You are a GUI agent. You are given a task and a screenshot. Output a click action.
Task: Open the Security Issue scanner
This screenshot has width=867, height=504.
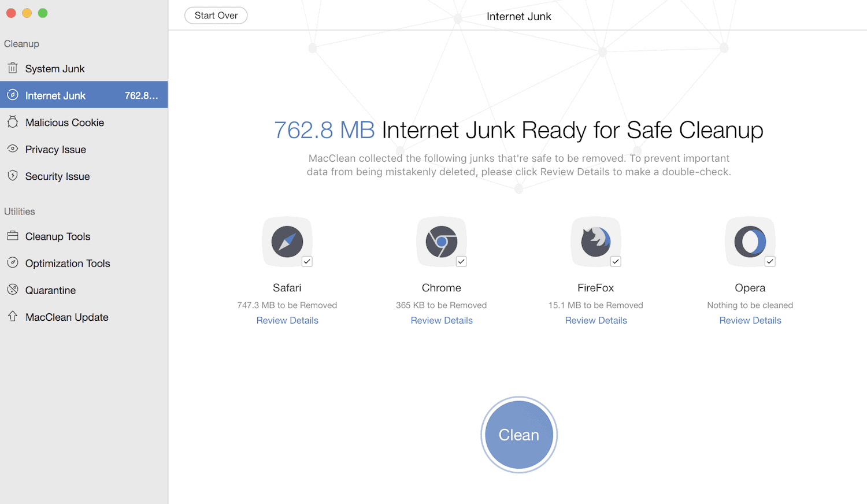tap(57, 176)
